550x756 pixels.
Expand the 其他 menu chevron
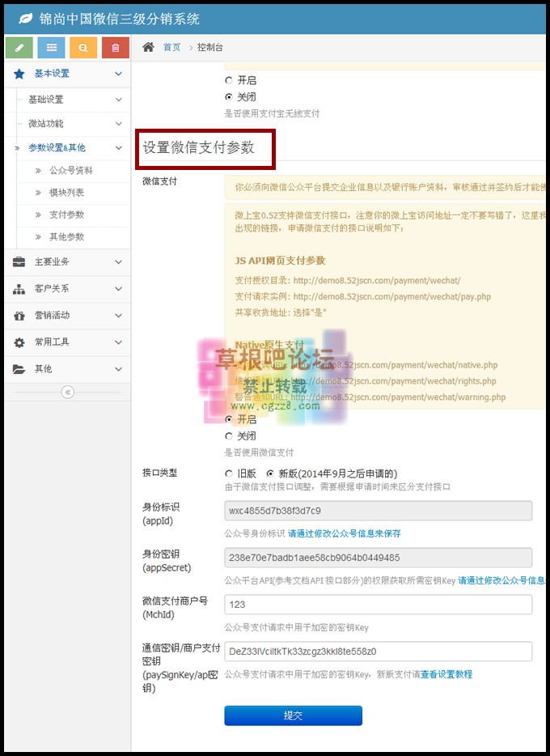(x=118, y=369)
